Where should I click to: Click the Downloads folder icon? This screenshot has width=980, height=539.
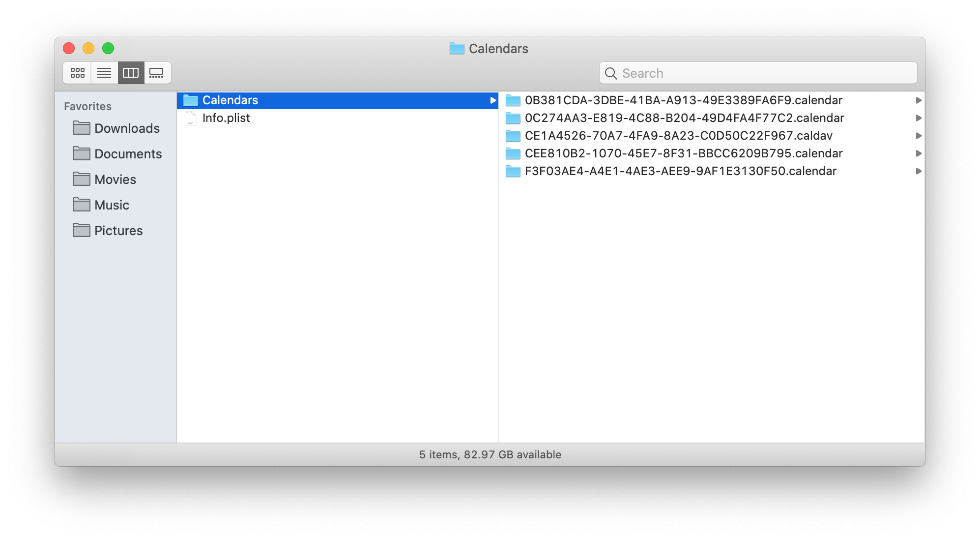coord(81,128)
